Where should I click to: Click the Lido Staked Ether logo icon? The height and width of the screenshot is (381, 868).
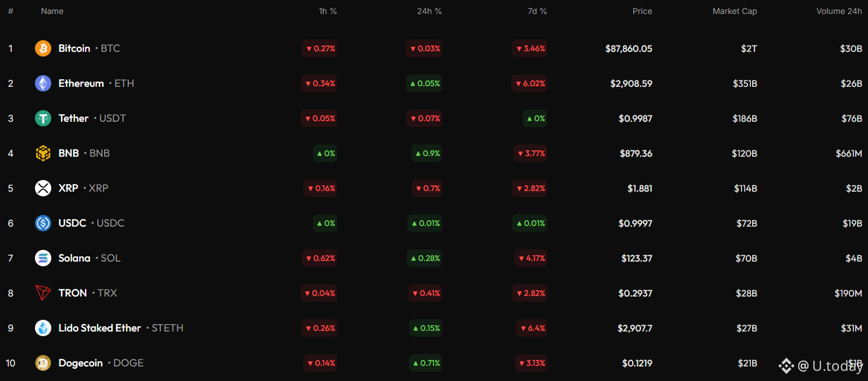[43, 328]
